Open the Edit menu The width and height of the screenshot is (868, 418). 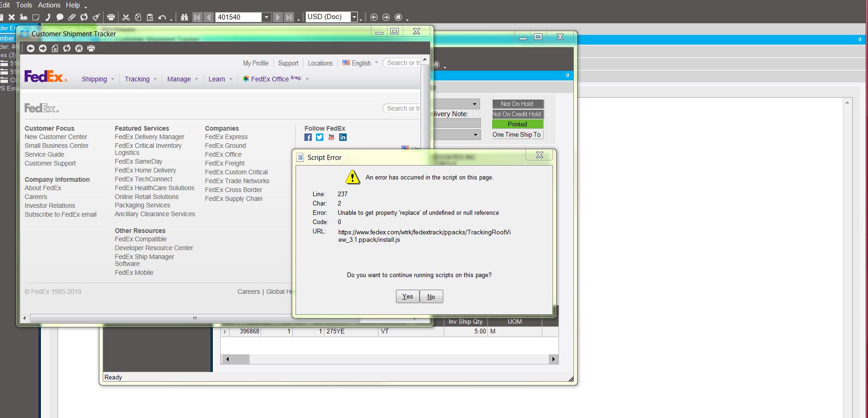(5, 5)
